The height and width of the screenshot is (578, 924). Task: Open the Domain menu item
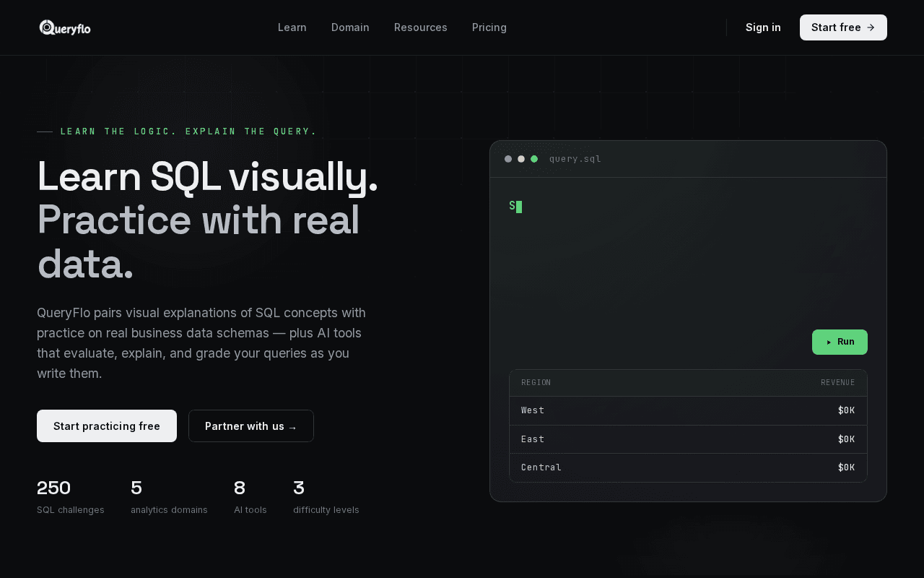pos(350,27)
